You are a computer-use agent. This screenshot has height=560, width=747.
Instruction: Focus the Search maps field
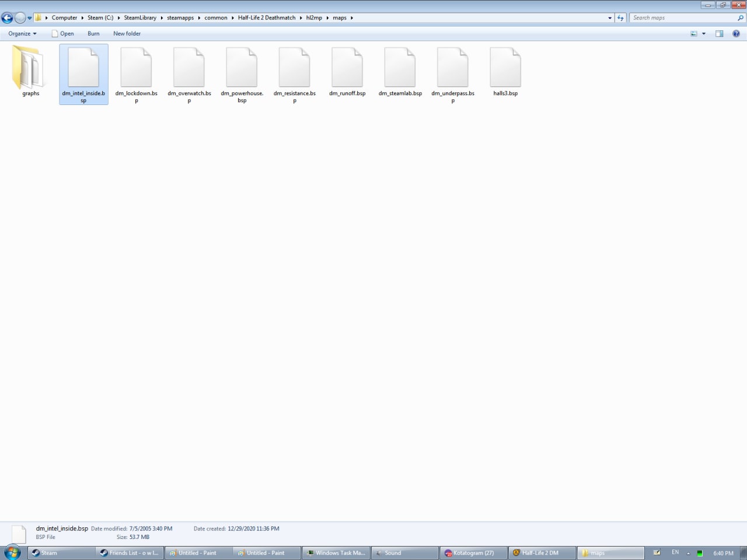coord(682,18)
